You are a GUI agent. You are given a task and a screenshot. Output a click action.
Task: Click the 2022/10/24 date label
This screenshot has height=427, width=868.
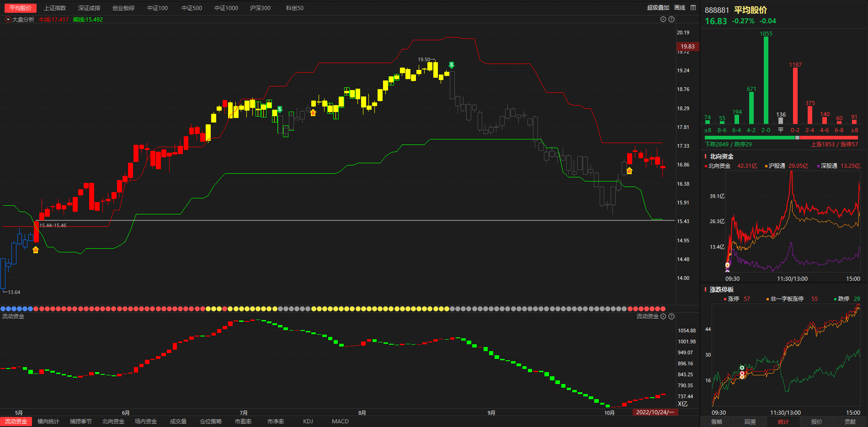[x=655, y=412]
